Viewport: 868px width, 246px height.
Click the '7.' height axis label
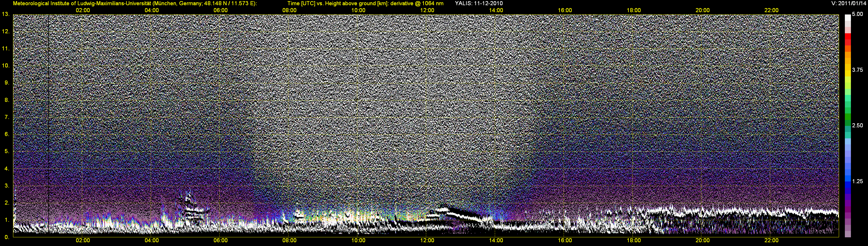[7, 117]
